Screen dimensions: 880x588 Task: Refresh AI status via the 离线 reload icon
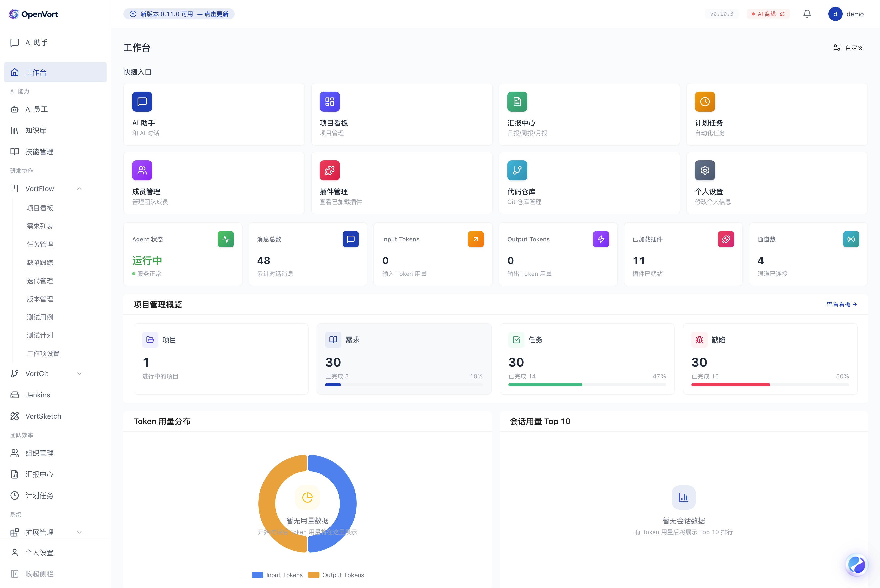[782, 14]
